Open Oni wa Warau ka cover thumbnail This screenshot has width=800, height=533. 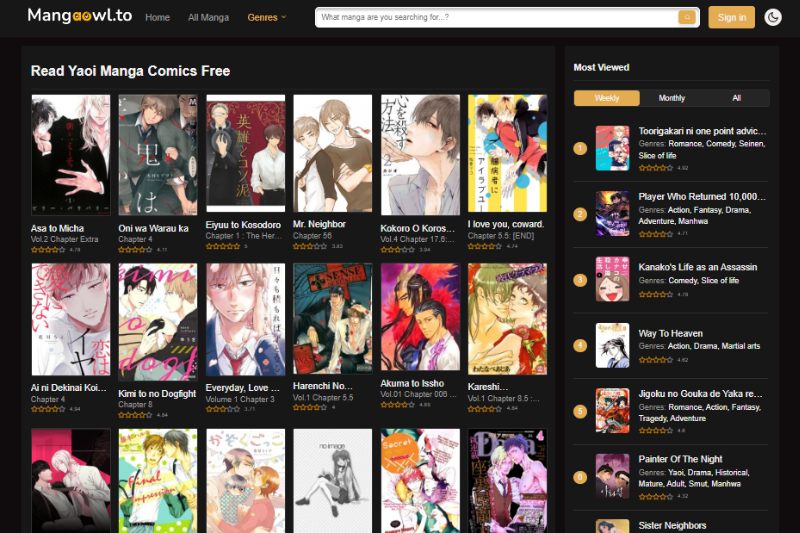pyautogui.click(x=158, y=155)
